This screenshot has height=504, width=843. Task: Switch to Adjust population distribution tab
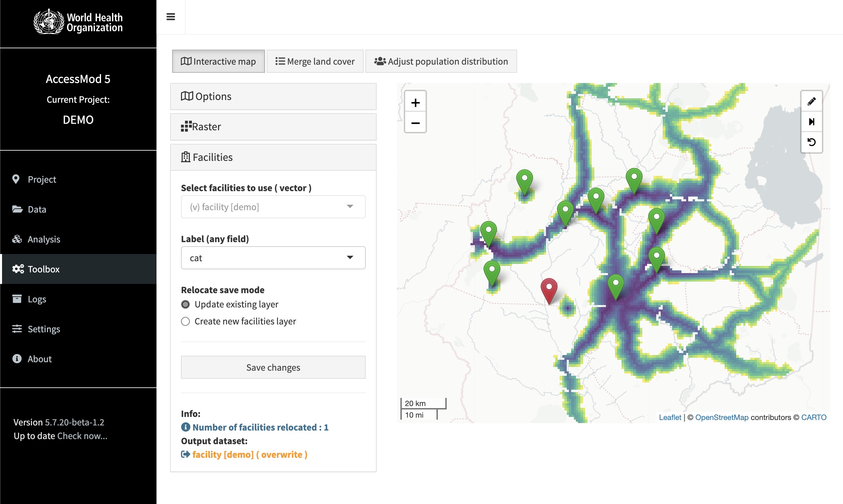441,61
